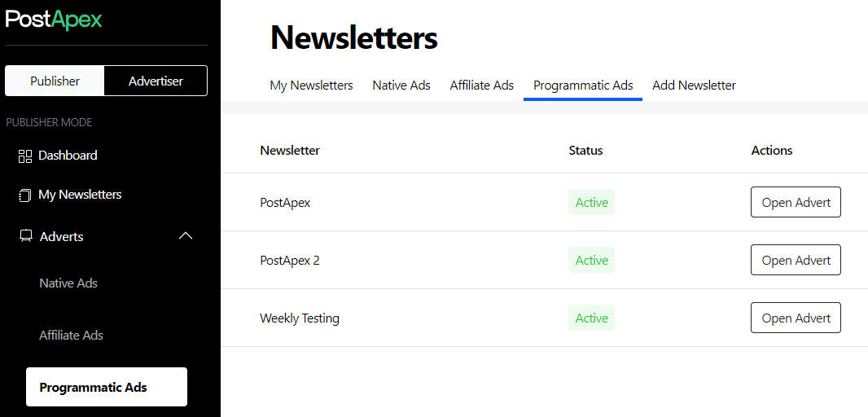Collapse the Adverts section chevron

(186, 236)
